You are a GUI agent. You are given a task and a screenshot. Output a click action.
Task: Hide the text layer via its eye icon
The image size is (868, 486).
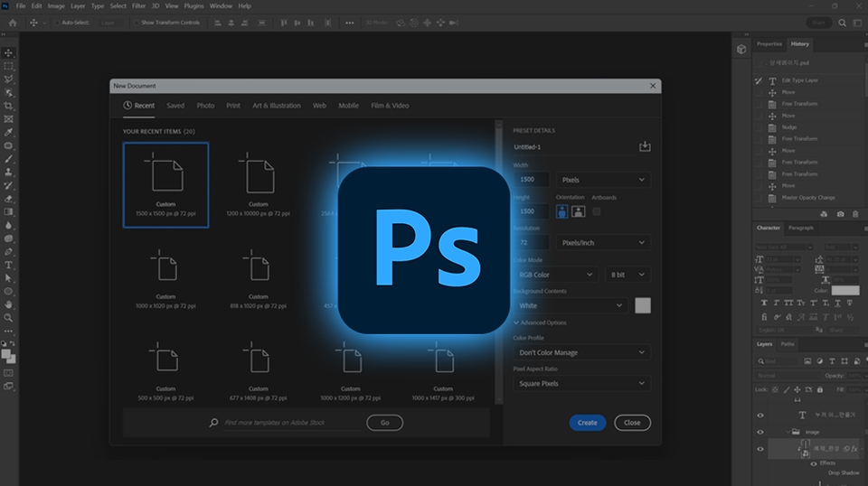click(760, 416)
